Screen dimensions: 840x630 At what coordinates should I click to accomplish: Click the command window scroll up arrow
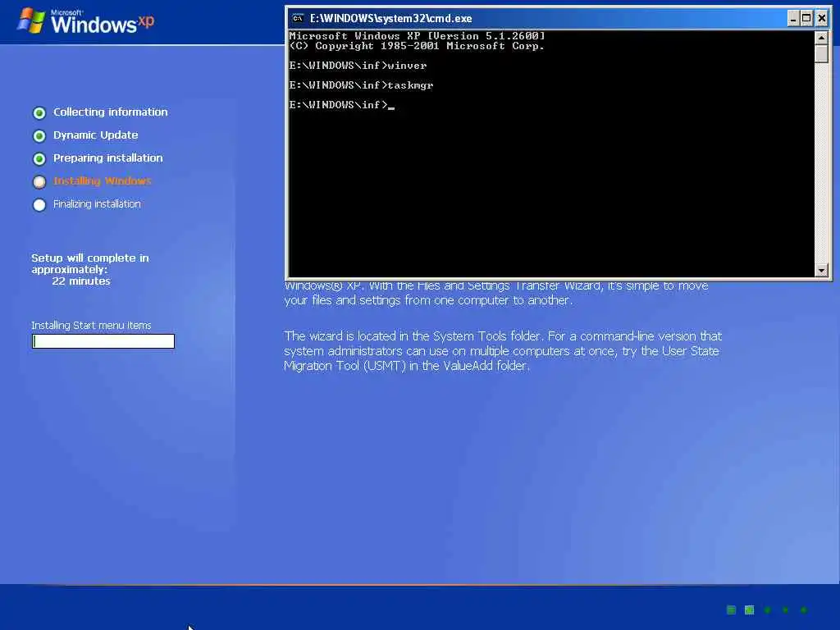pos(821,38)
